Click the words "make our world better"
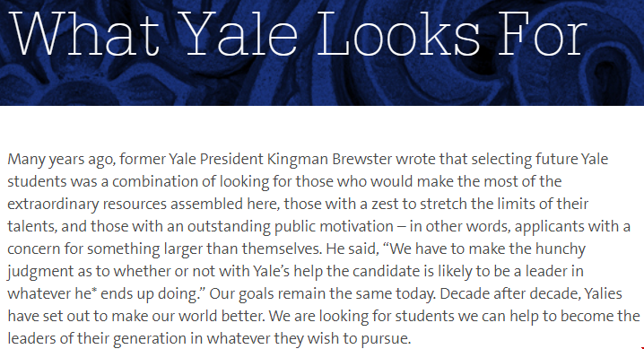 (x=188, y=317)
